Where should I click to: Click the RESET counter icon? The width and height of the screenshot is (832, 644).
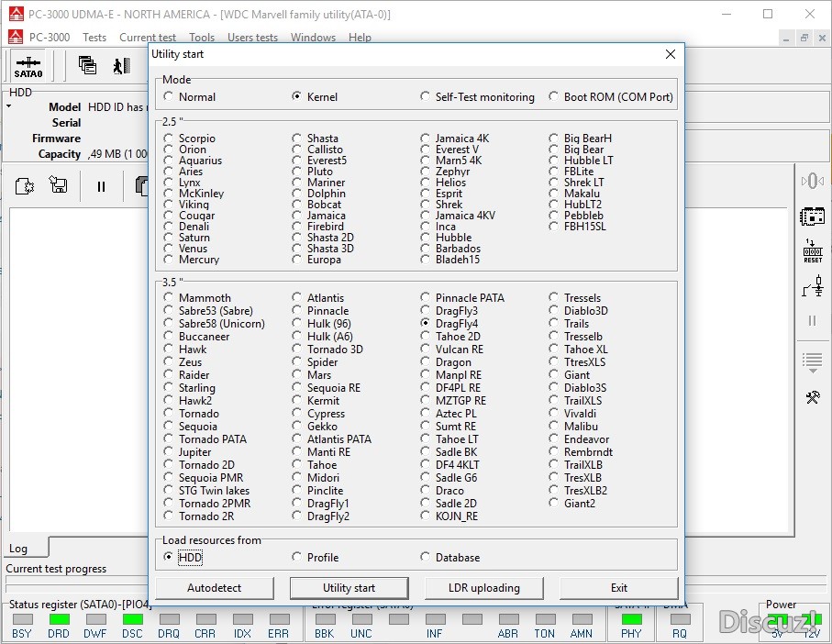(x=812, y=251)
